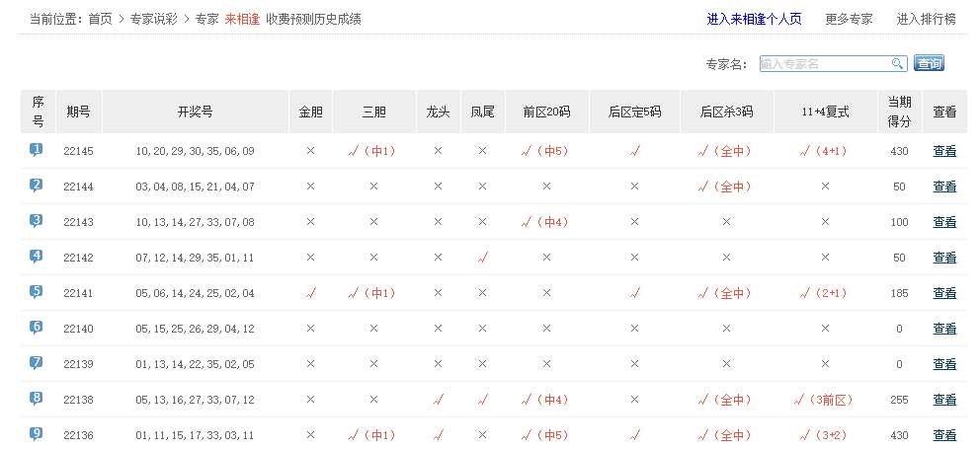Click the number 5 rank badge
Image resolution: width=980 pixels, height=449 pixels.
(37, 292)
